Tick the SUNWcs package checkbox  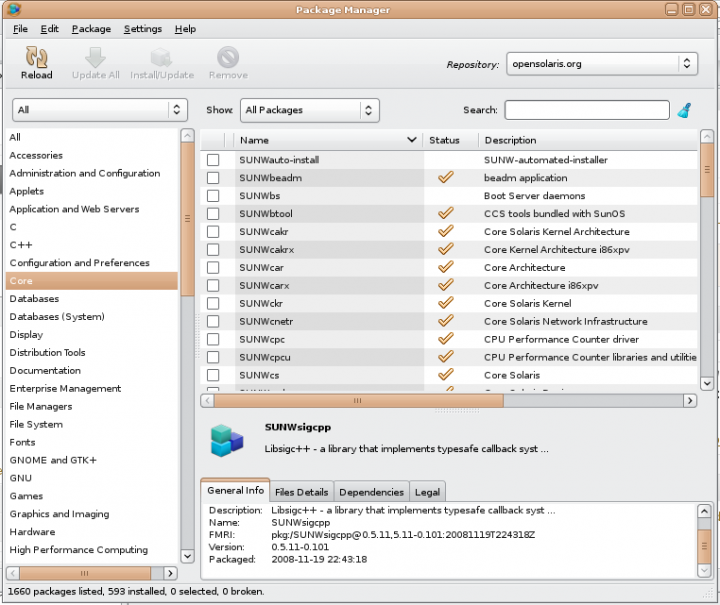(213, 375)
